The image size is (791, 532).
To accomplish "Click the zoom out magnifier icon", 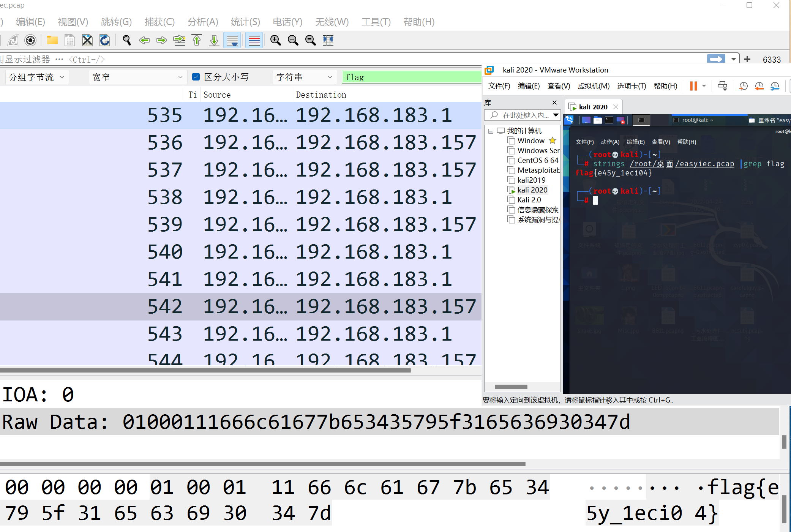I will coord(293,40).
